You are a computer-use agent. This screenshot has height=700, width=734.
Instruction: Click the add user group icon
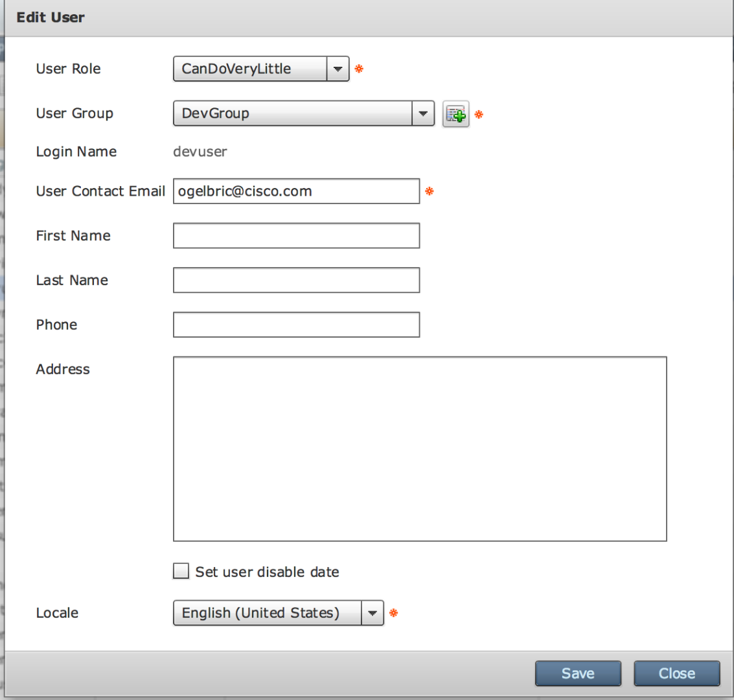pyautogui.click(x=455, y=114)
